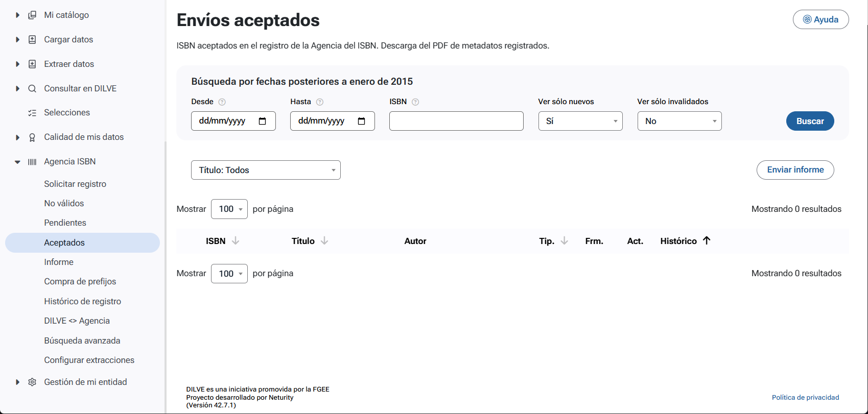
Task: Click the help icon next to Desde
Action: coord(222,102)
